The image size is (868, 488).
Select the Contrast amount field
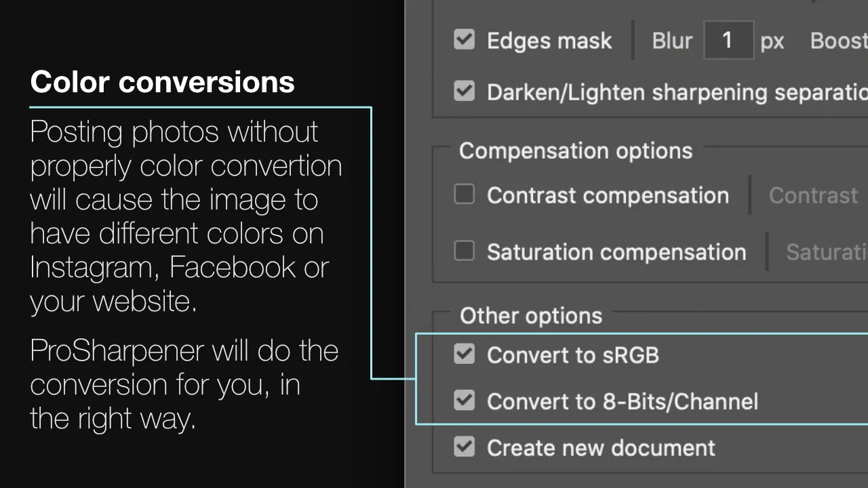pos(813,195)
